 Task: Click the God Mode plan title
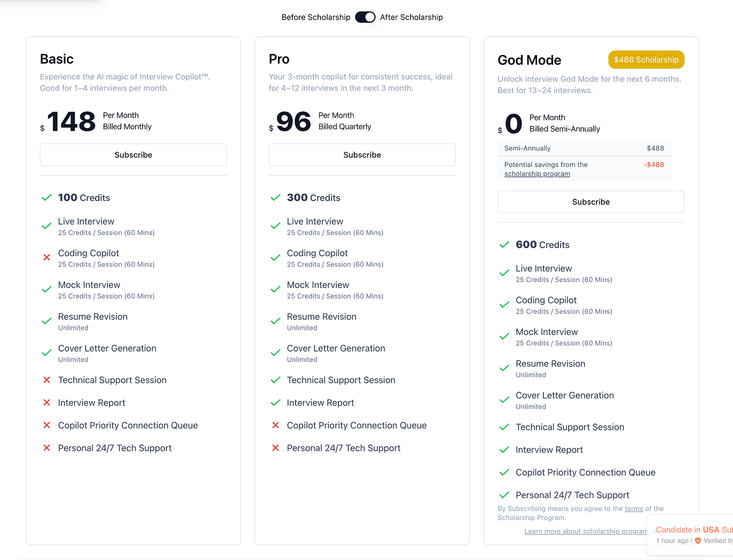point(529,60)
